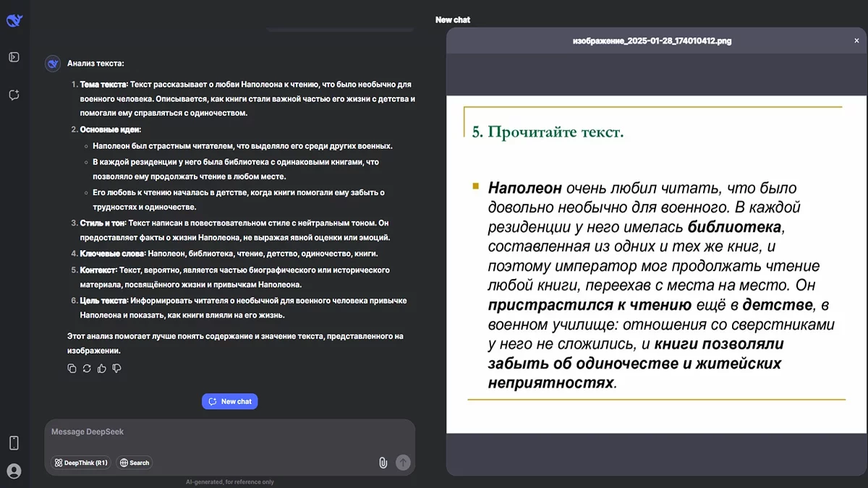Image resolution: width=868 pixels, height=488 pixels.
Task: Click the DeepSeek avatar beside the response
Action: [x=53, y=64]
